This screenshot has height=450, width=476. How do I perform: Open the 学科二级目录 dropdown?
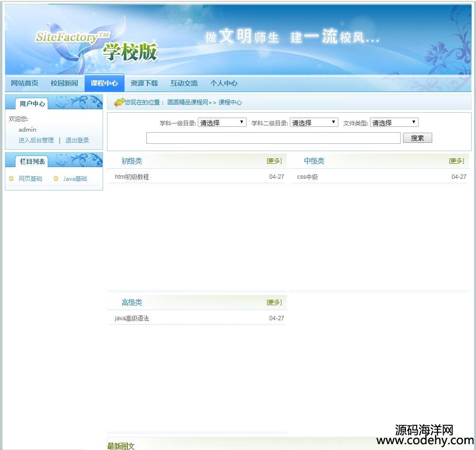(314, 122)
